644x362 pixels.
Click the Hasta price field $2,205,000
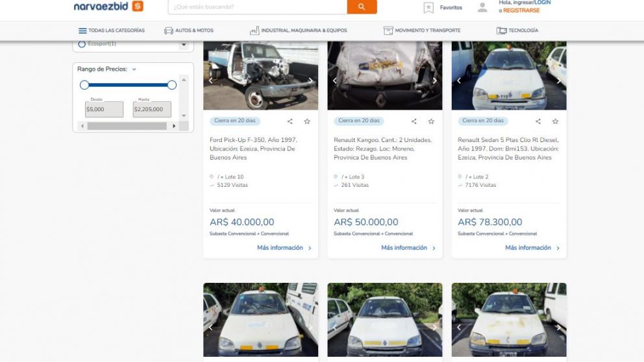pyautogui.click(x=151, y=109)
